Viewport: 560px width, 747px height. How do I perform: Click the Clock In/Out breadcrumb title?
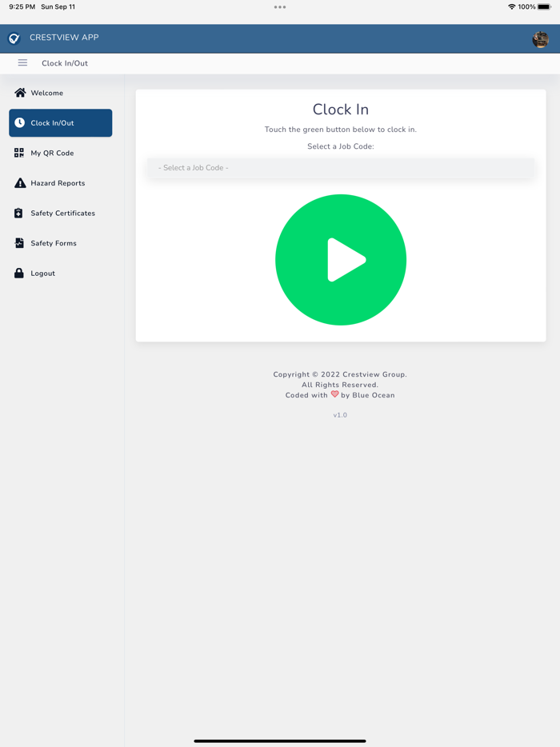pyautogui.click(x=65, y=63)
